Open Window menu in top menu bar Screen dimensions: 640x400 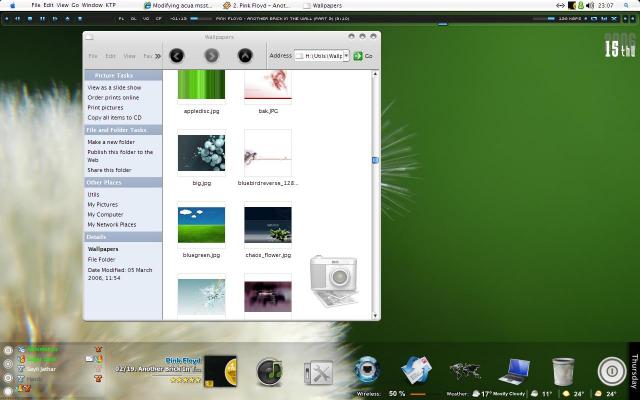tap(92, 5)
